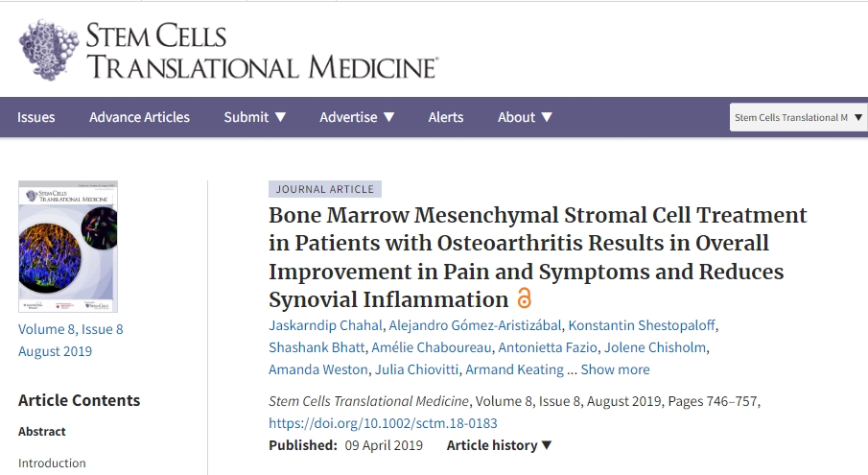This screenshot has width=868, height=475.
Task: Open the article DOI link
Action: [x=383, y=423]
